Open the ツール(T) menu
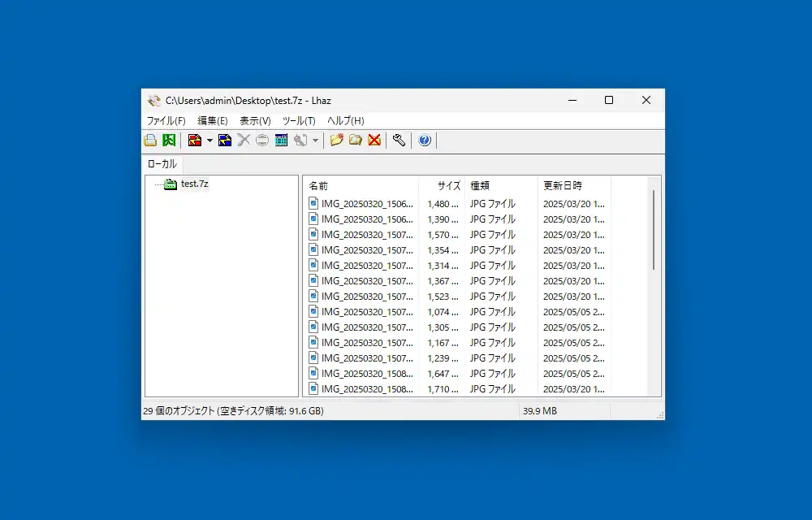 click(x=298, y=121)
